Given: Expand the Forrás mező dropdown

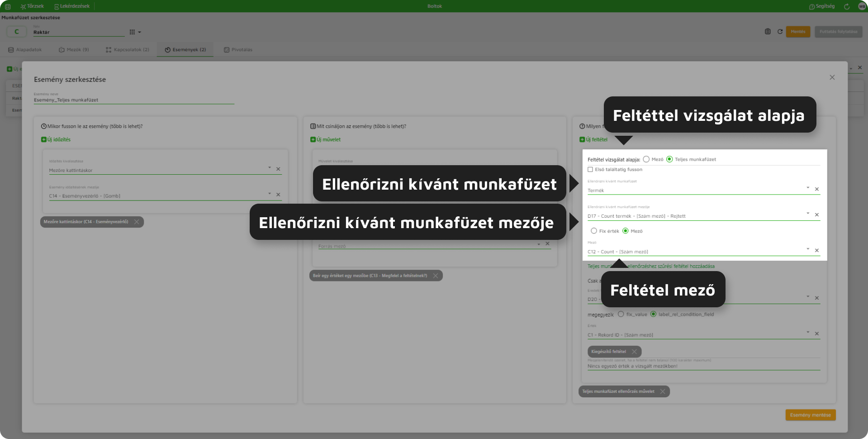Looking at the screenshot, I should tap(539, 244).
